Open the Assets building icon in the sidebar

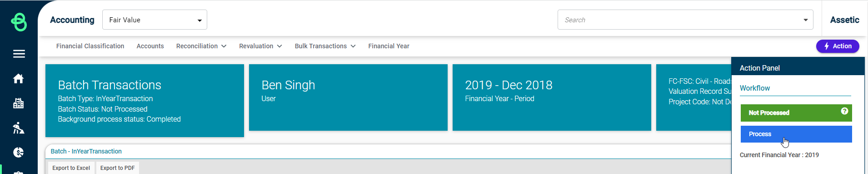coord(19,103)
